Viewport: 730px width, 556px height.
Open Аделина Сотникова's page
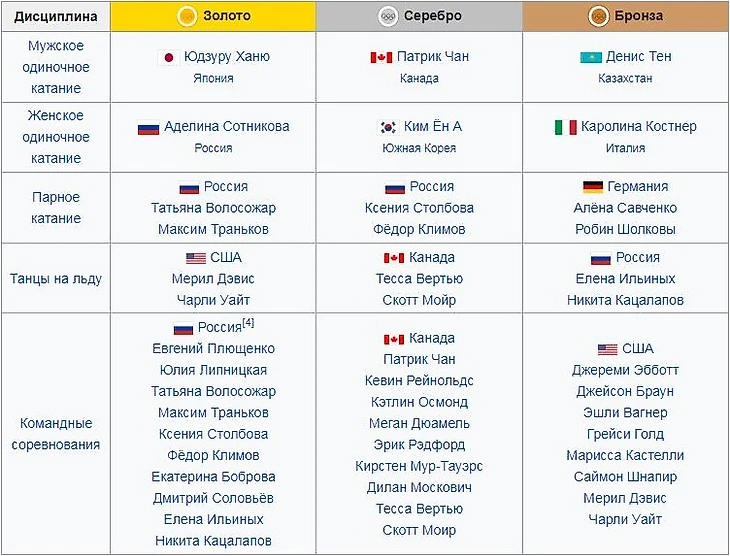click(x=227, y=126)
